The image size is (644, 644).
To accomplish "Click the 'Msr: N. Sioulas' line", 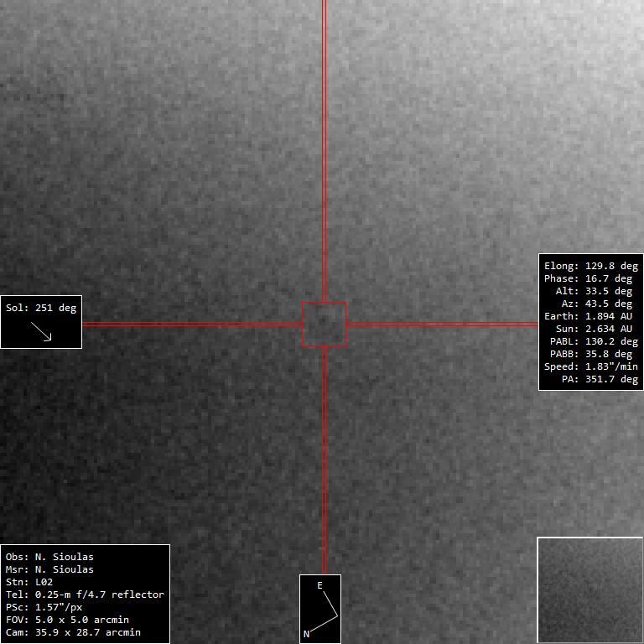I will [x=49, y=569].
